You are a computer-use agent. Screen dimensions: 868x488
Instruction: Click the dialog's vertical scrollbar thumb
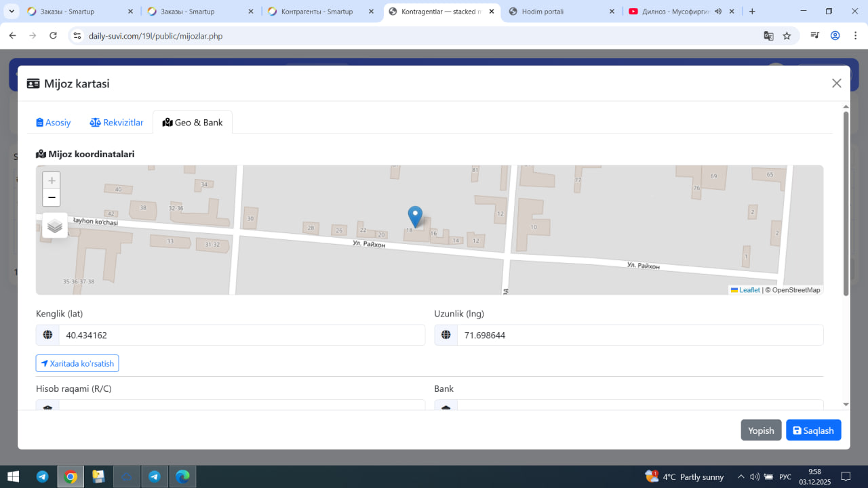846,203
